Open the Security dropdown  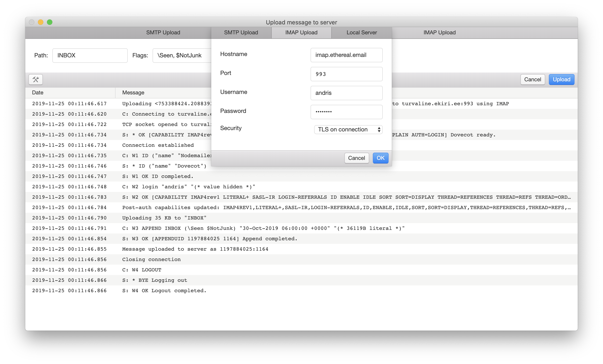coord(348,129)
